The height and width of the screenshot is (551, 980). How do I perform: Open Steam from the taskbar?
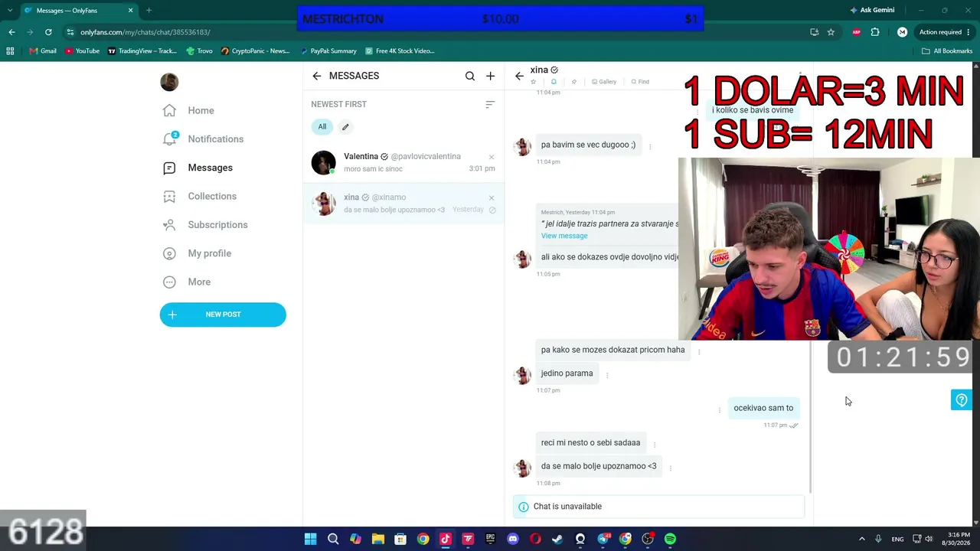557,539
